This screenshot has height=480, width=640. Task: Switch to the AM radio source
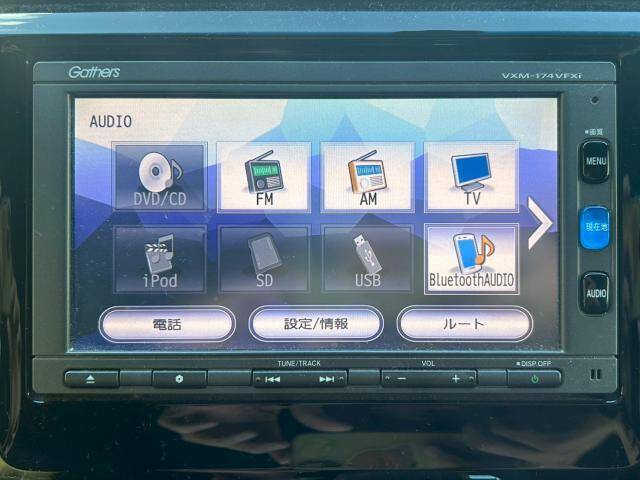[x=367, y=176]
